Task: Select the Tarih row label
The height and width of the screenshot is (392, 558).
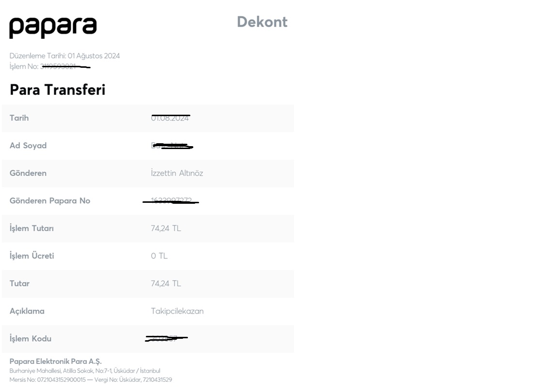Action: 19,118
